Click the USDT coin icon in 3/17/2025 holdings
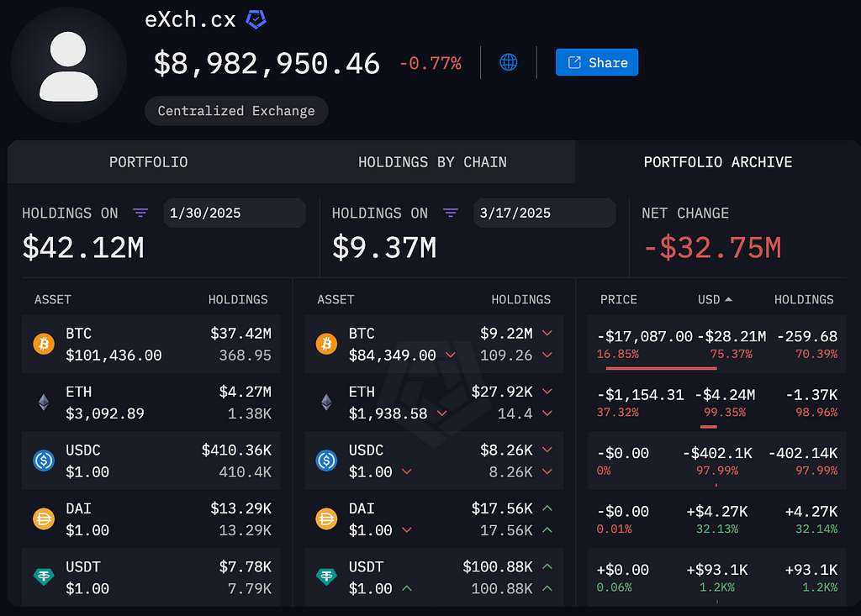This screenshot has height=616, width=861. pyautogui.click(x=327, y=577)
